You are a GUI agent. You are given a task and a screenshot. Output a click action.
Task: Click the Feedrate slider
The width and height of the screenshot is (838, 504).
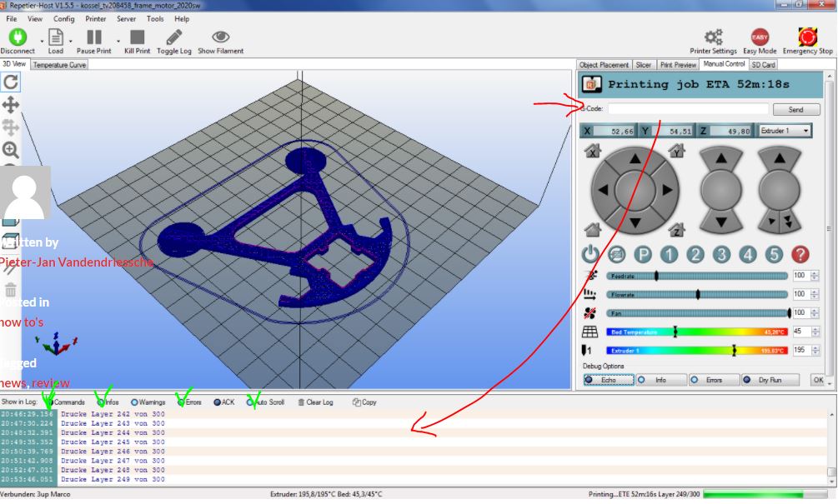click(x=696, y=276)
